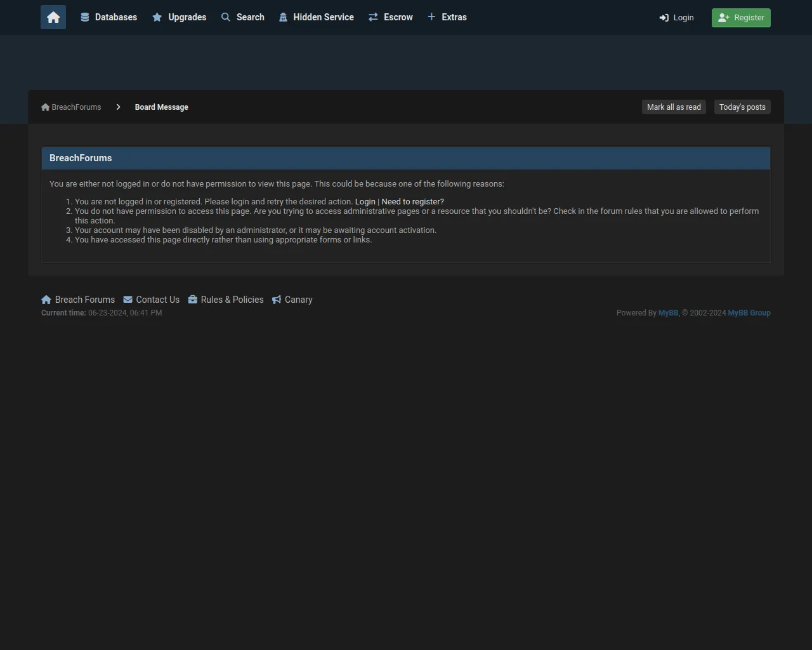
Task: Click the inline Login link in the message
Action: coord(365,202)
